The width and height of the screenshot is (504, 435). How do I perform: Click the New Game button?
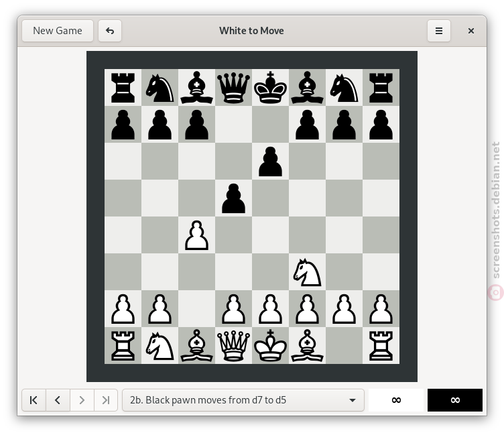(x=58, y=31)
